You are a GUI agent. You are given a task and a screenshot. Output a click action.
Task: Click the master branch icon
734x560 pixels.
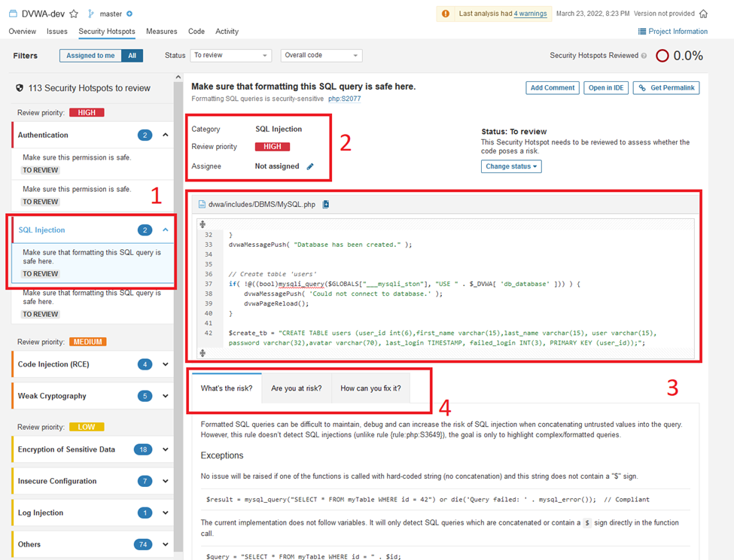coord(91,14)
